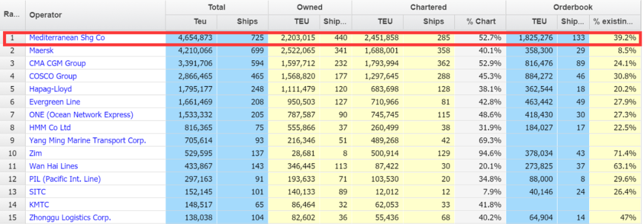Viewport: 644px width, 224px height.
Task: Select owned TEU cell 950,503
Action: pos(294,102)
